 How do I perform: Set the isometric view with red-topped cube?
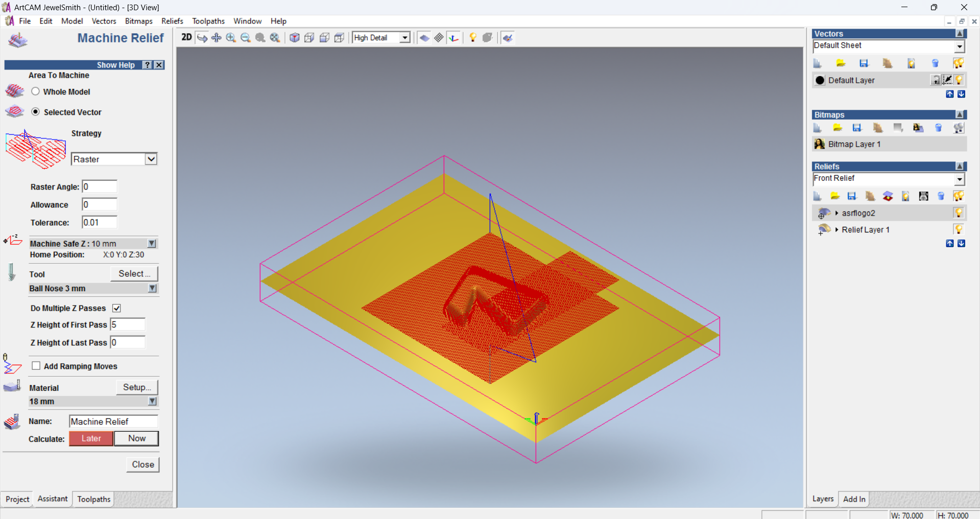(x=295, y=38)
